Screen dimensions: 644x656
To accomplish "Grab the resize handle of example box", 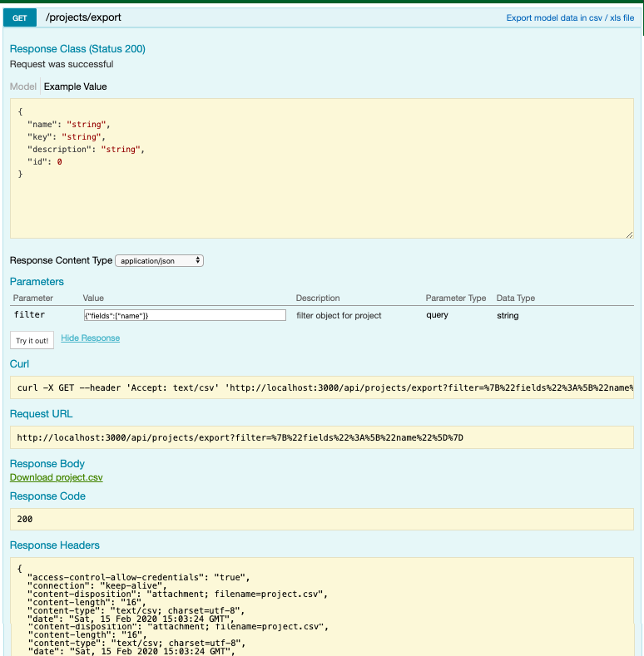I will point(629,234).
